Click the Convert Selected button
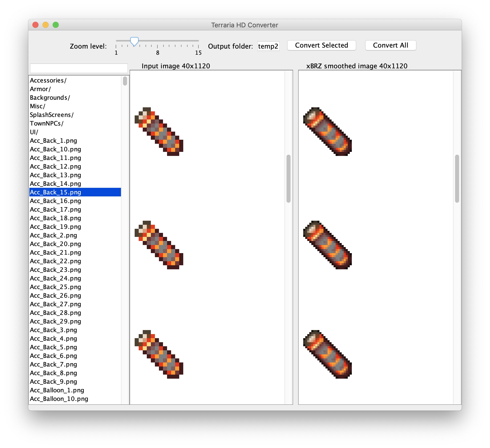Screen dimensions: 490x448 (321, 45)
